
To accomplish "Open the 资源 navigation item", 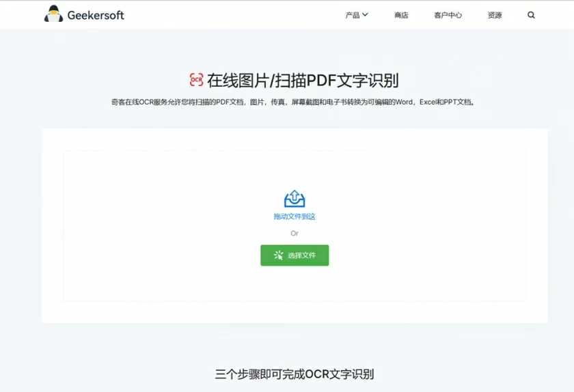I will (x=495, y=15).
